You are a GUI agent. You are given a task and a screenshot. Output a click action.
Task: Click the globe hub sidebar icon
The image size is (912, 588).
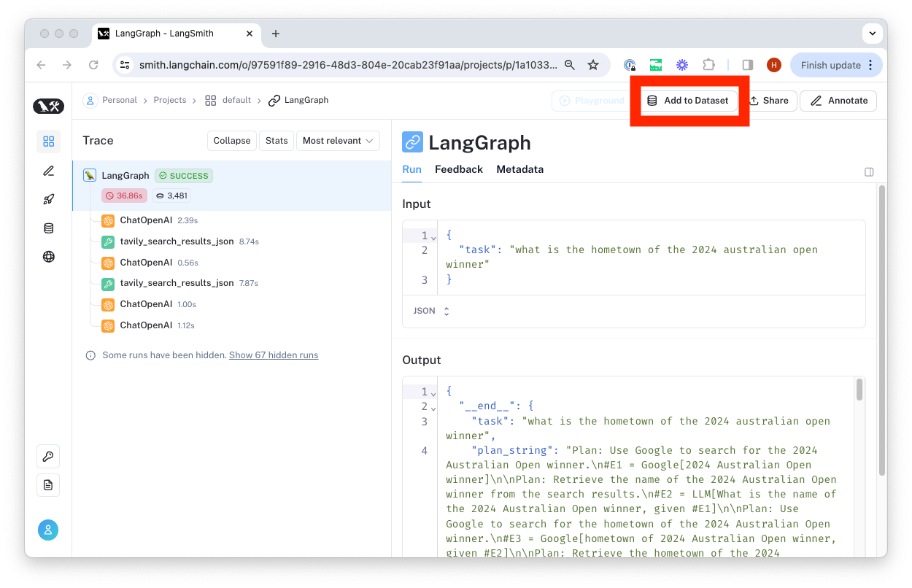coord(49,257)
